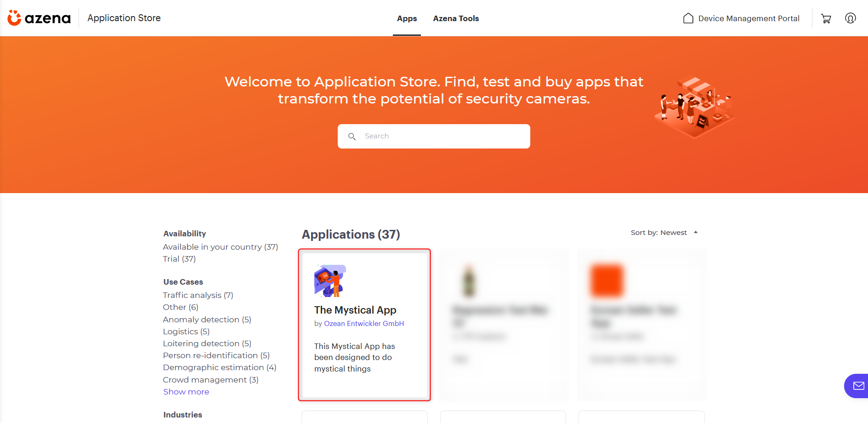Open the user account menu
868x423 pixels.
tap(851, 18)
